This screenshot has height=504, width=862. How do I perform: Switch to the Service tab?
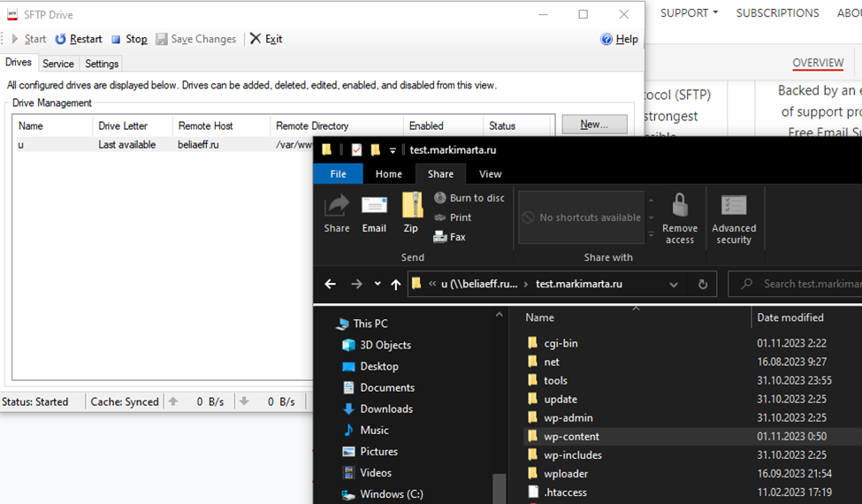[x=58, y=64]
